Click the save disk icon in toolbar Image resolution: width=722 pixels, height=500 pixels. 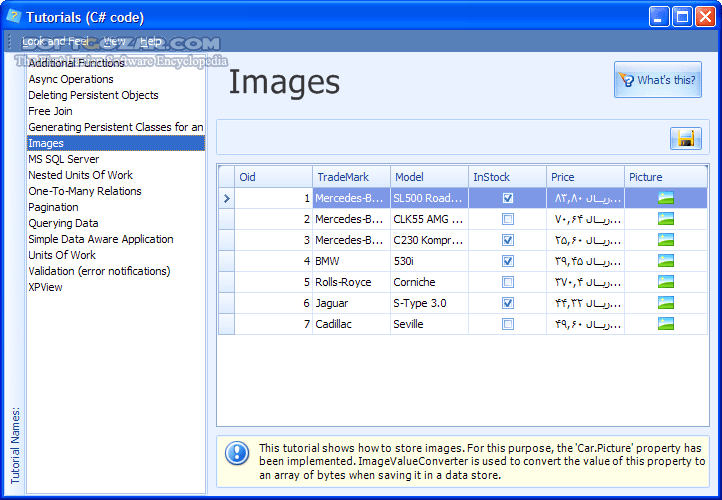pos(686,138)
